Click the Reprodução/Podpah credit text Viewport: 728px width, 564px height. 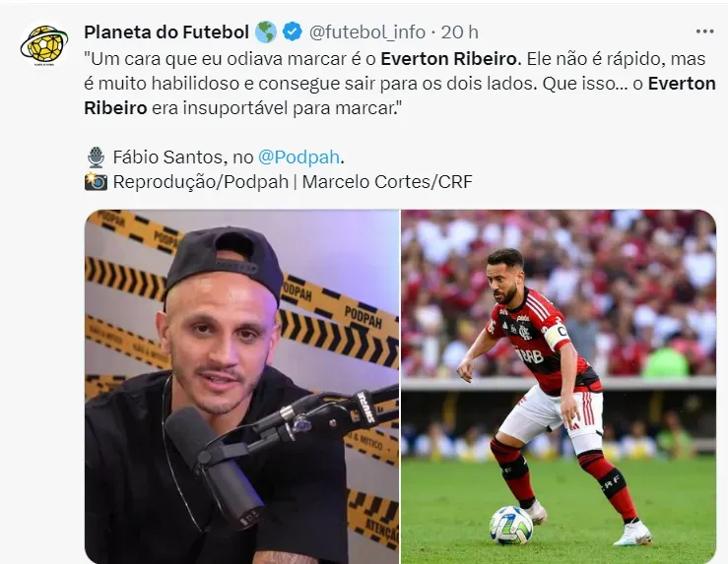click(201, 182)
